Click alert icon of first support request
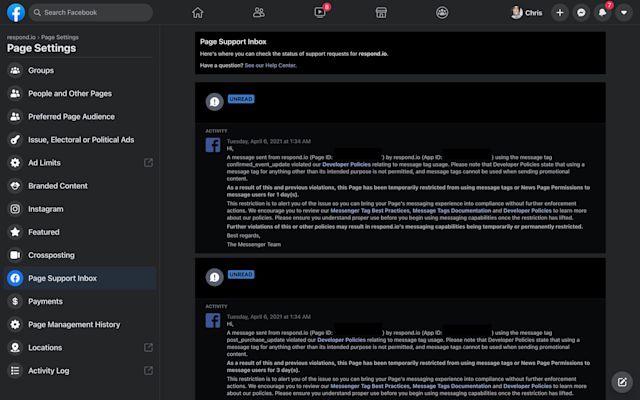Image resolution: width=640 pixels, height=400 pixels. [214, 102]
